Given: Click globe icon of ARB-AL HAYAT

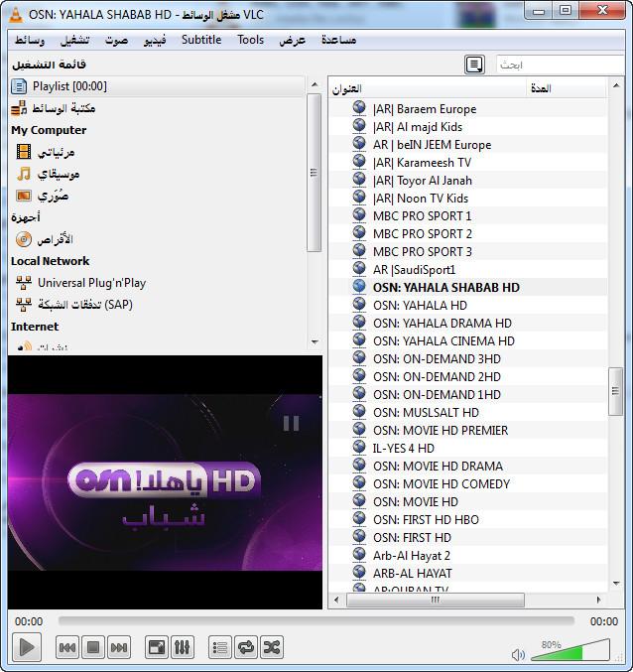Looking at the screenshot, I should point(359,572).
